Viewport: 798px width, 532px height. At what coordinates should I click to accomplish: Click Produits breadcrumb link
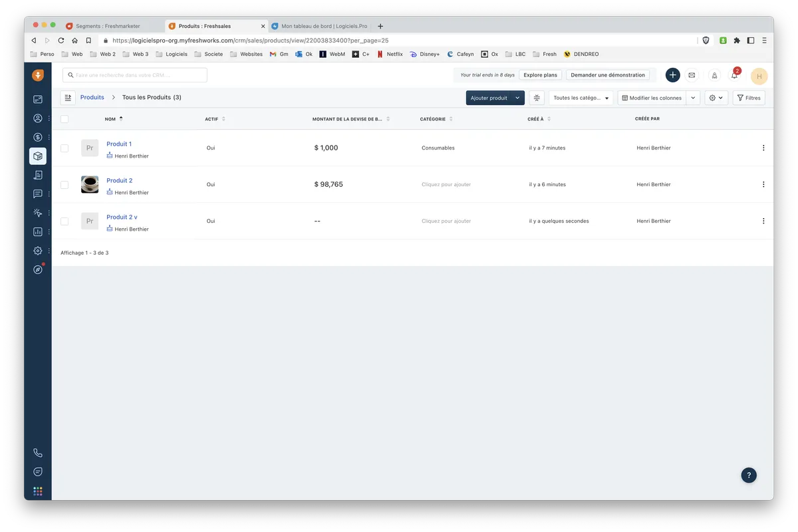coord(92,97)
